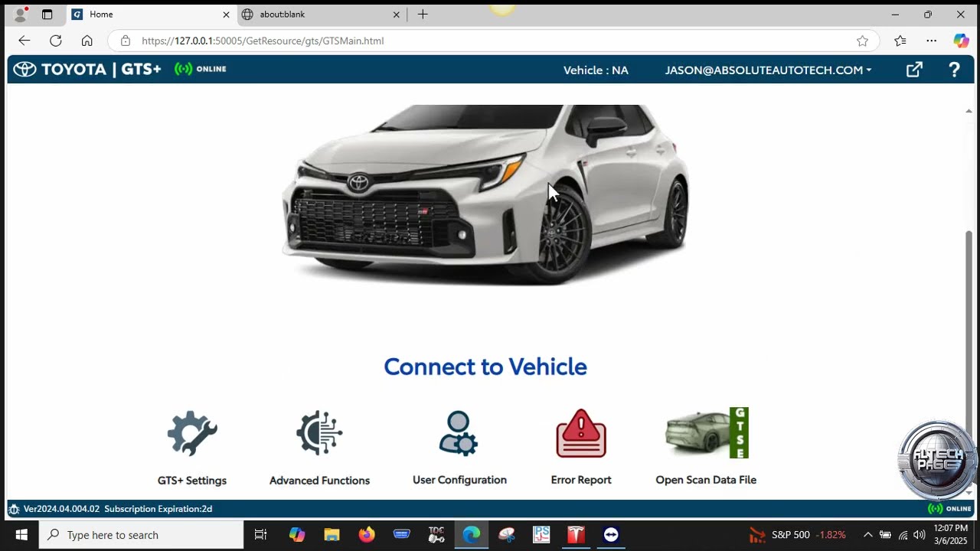The width and height of the screenshot is (980, 551).
Task: Click Subscription Expiration:2d text
Action: [158, 509]
